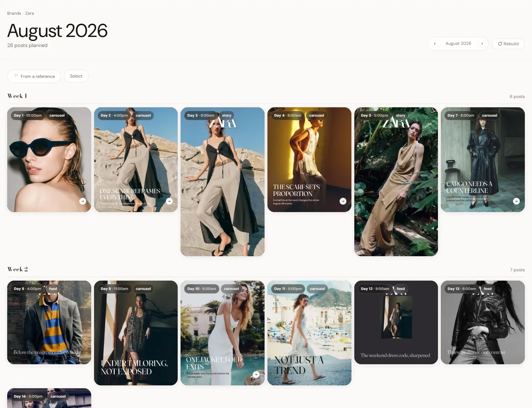The height and width of the screenshot is (408, 532).
Task: Click 'The Scarf Sets Proportion' headline on Day 4
Action: click(297, 190)
